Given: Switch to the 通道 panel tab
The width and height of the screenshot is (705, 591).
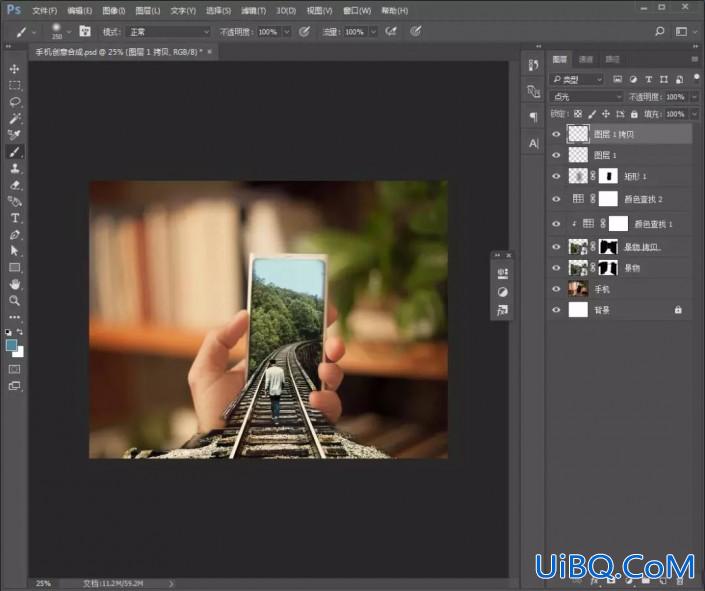Looking at the screenshot, I should [585, 59].
